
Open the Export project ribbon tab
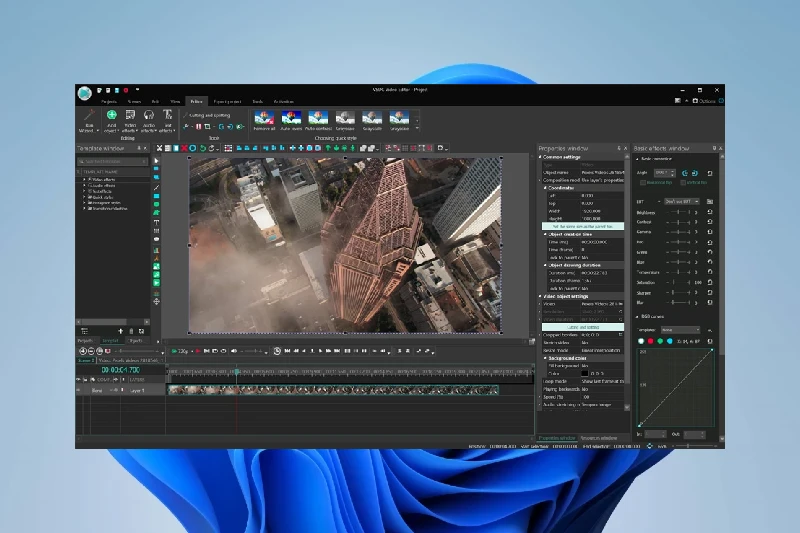point(227,101)
